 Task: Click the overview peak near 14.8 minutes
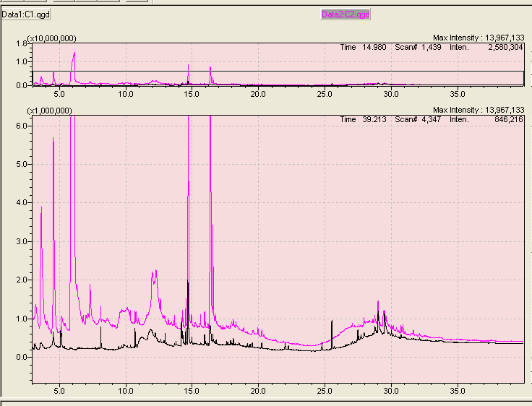pyautogui.click(x=189, y=66)
